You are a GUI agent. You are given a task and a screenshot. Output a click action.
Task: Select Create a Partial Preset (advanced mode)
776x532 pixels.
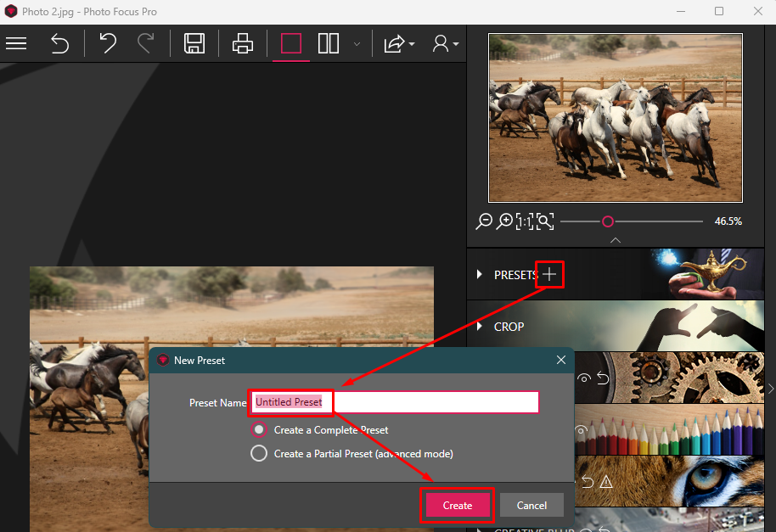(x=259, y=453)
